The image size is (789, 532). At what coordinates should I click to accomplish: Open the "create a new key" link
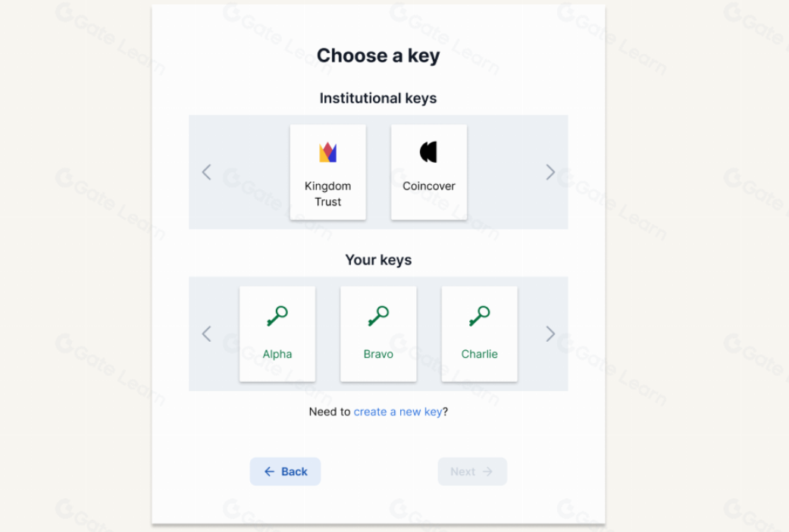pos(398,412)
